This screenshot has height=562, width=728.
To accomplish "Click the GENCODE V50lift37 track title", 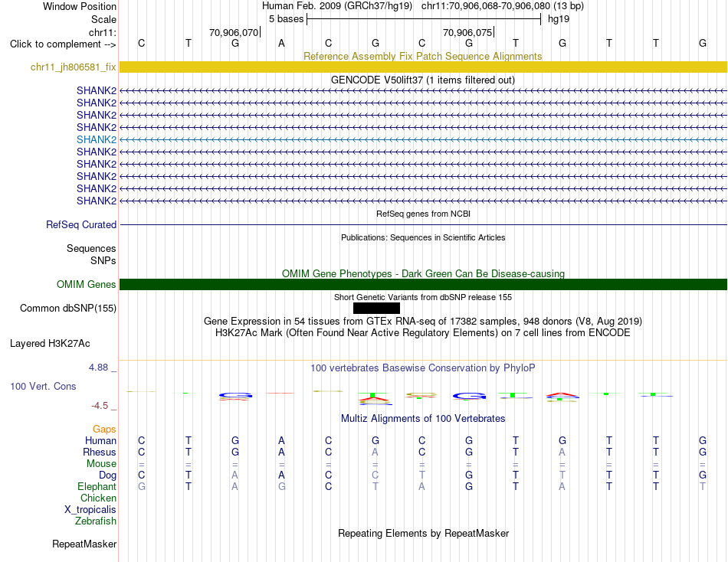I will pyautogui.click(x=423, y=80).
